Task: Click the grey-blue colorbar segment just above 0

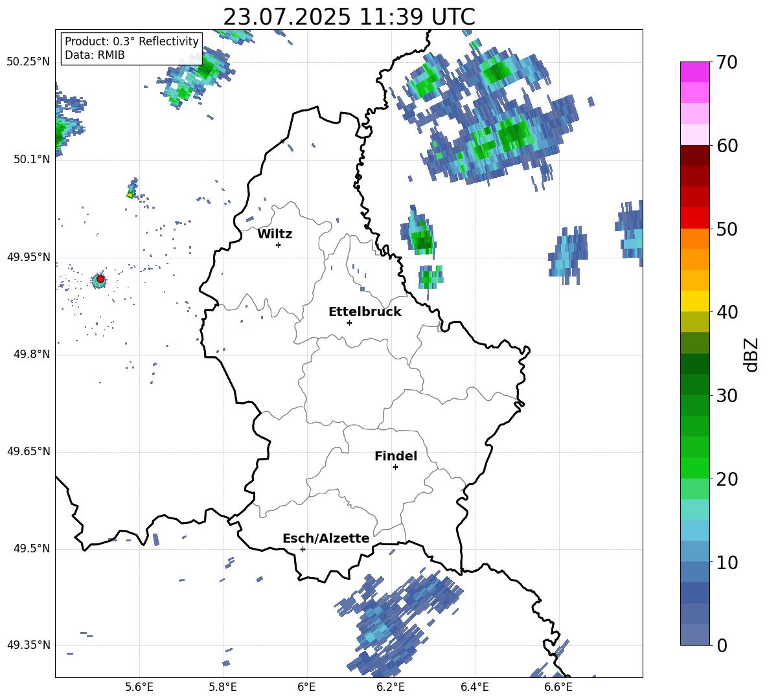Action: pyautogui.click(x=694, y=635)
